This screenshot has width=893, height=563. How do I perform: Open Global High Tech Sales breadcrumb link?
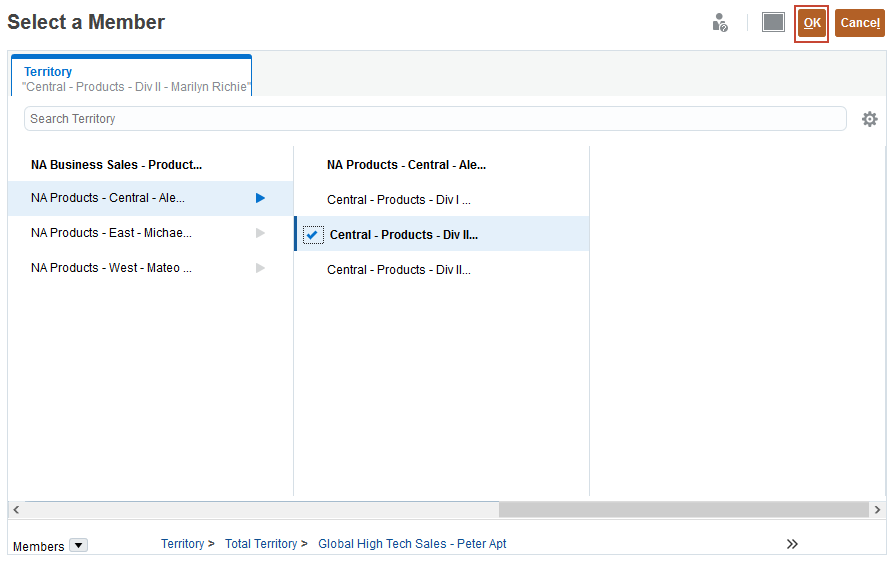pos(412,544)
